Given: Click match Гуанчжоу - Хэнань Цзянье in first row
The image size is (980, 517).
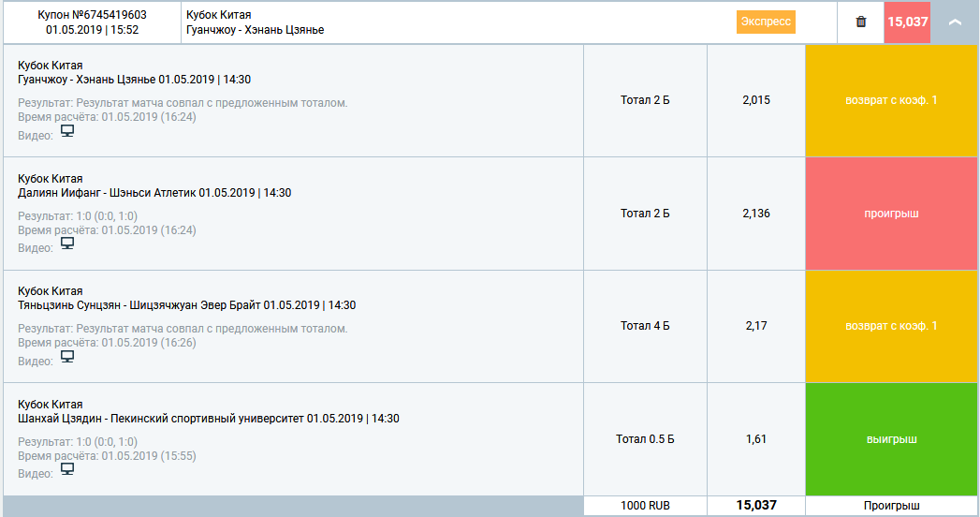Looking at the screenshot, I should click(x=135, y=80).
